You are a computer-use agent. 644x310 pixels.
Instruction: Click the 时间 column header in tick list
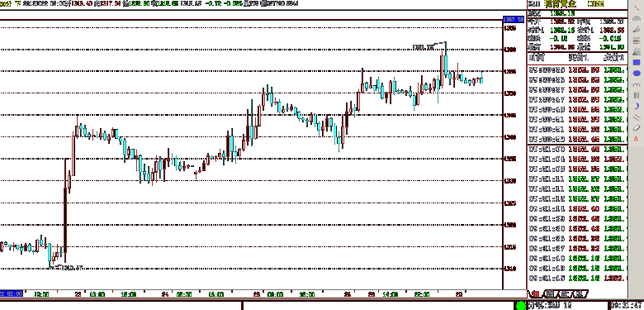(537, 57)
